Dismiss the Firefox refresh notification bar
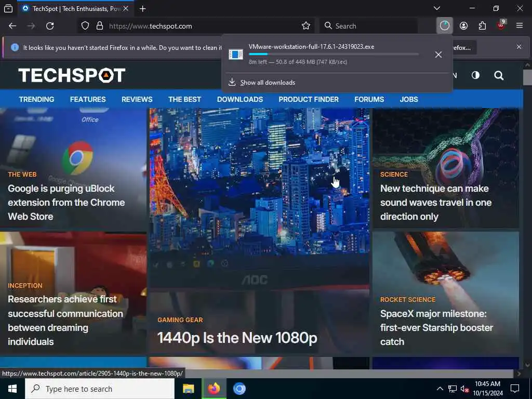 point(519,47)
